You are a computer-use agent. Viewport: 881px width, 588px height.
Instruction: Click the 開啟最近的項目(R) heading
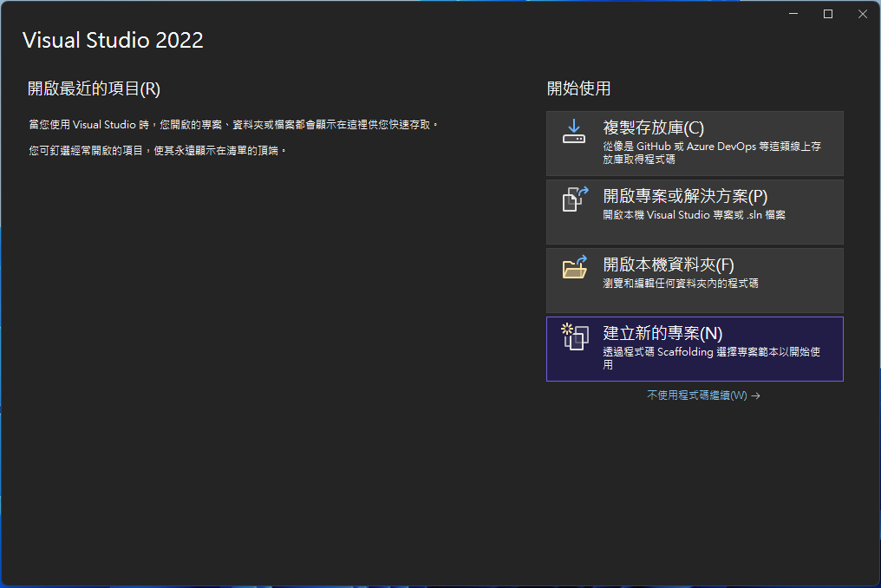point(94,88)
